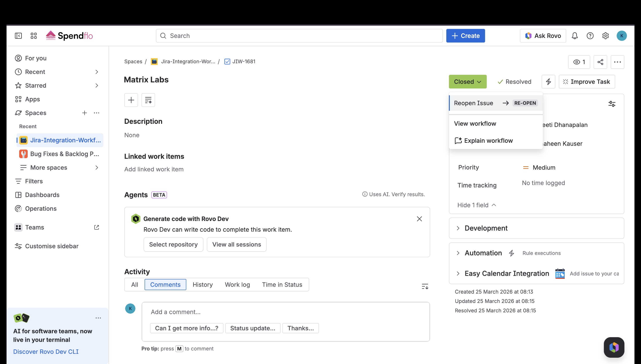
Task: Open the Medium priority field
Action: pos(539,167)
